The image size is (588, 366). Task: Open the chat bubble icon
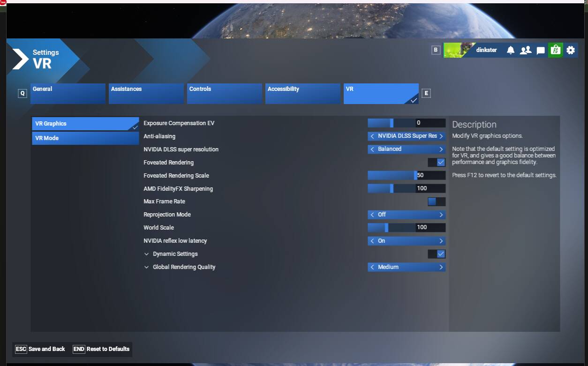(x=541, y=51)
